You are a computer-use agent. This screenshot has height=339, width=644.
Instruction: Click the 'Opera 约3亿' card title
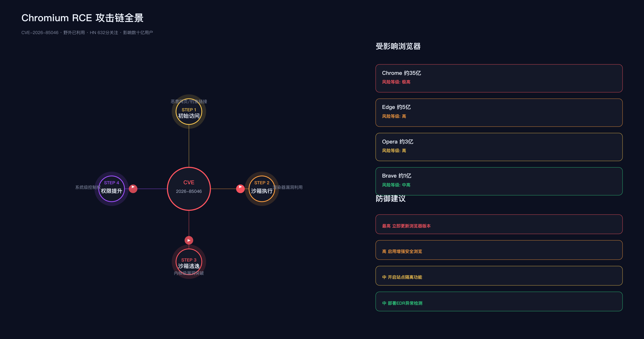tap(398, 142)
